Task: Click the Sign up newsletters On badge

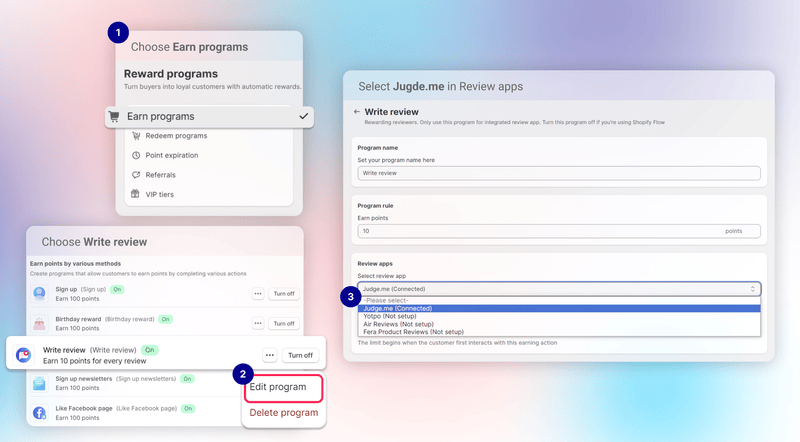Action: (187, 379)
